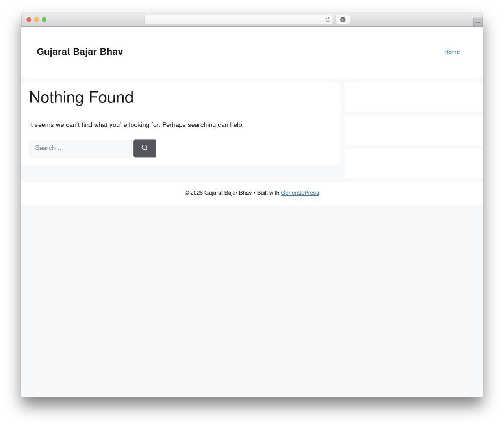Open the Home menu item
The height and width of the screenshot is (427, 504).
click(452, 52)
